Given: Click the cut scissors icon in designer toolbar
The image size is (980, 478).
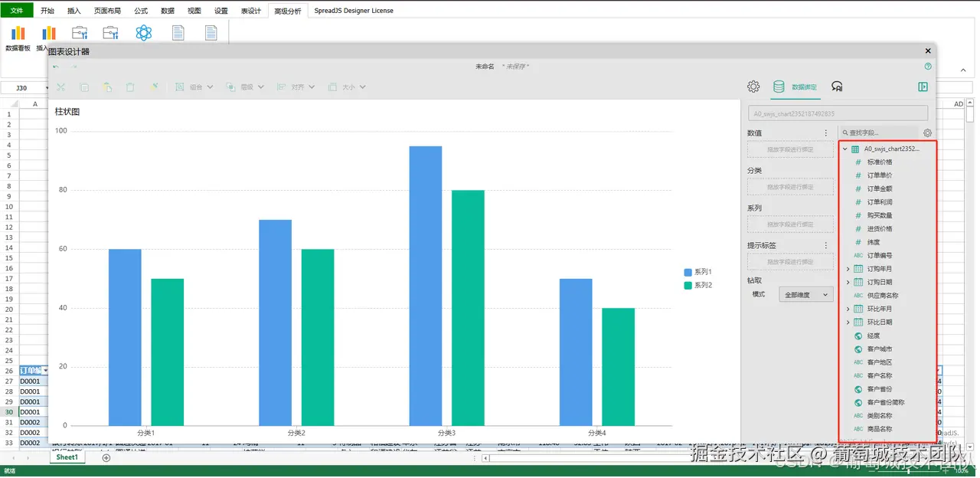Looking at the screenshot, I should (61, 87).
